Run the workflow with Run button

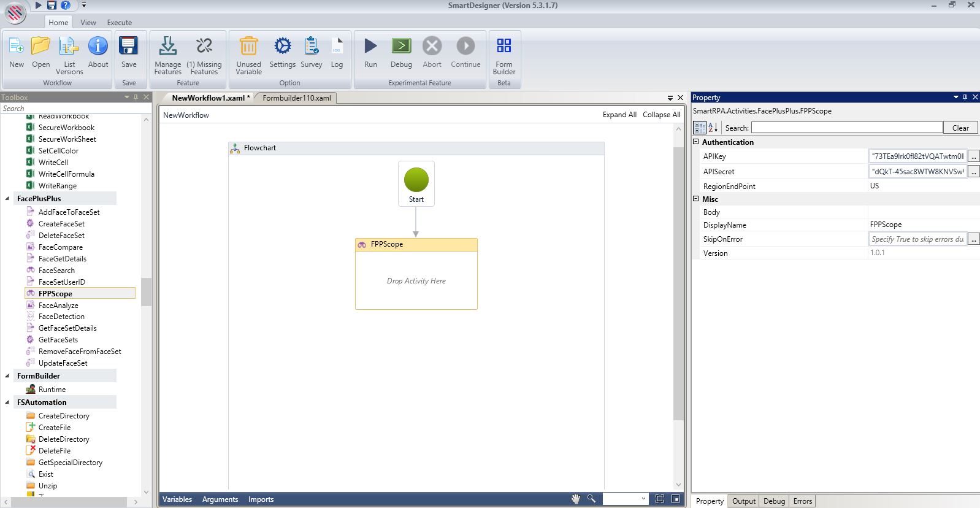pos(370,47)
